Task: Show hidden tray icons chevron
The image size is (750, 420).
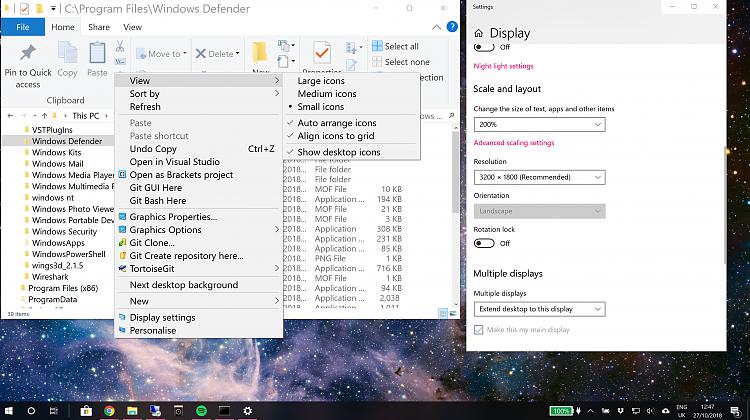Action: pyautogui.click(x=590, y=410)
